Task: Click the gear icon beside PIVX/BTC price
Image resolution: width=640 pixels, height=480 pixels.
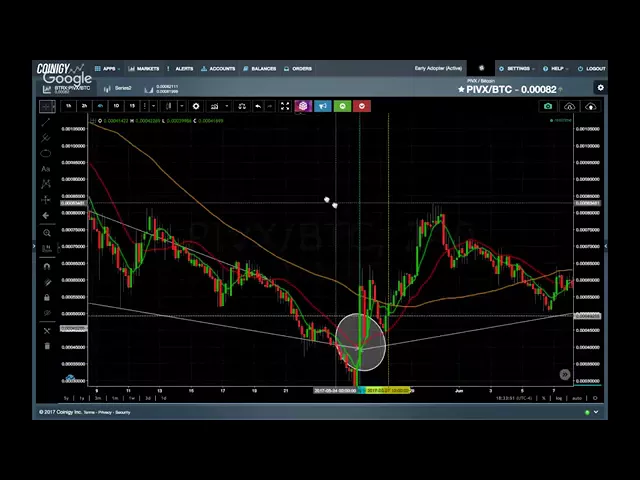Action: tap(600, 88)
